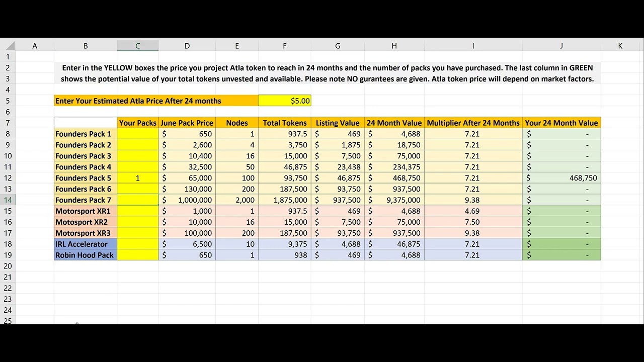Select column J header
This screenshot has height=362, width=644.
561,45
